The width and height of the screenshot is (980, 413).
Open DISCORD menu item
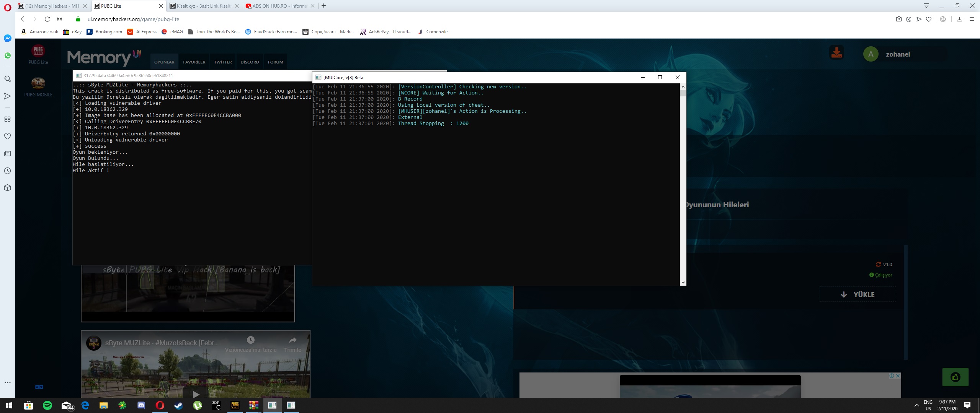point(250,62)
